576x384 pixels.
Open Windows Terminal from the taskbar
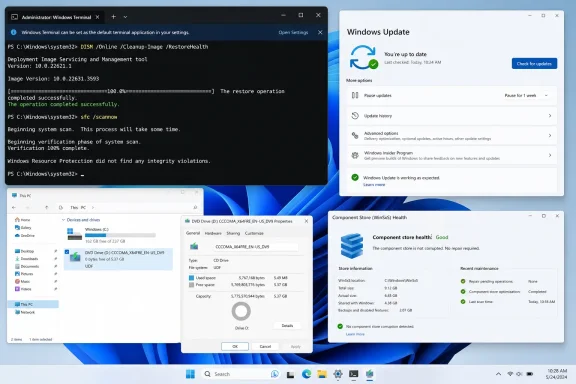pos(354,374)
